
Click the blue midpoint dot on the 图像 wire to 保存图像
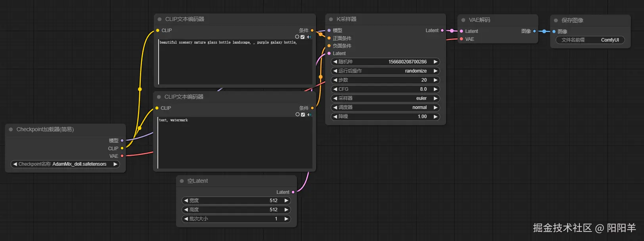click(x=544, y=31)
